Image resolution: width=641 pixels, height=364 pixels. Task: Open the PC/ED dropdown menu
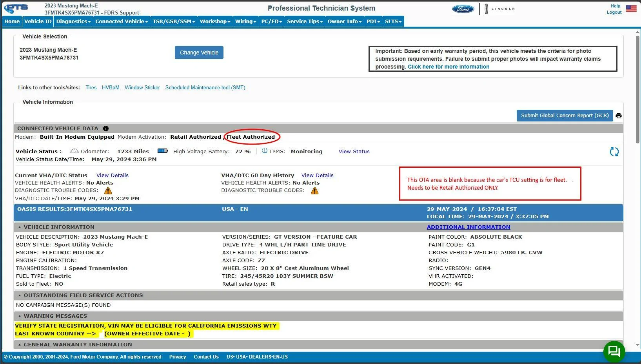tap(272, 22)
